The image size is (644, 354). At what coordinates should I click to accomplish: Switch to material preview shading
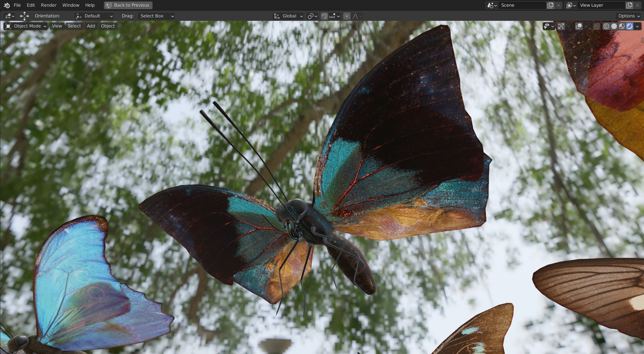[622, 26]
